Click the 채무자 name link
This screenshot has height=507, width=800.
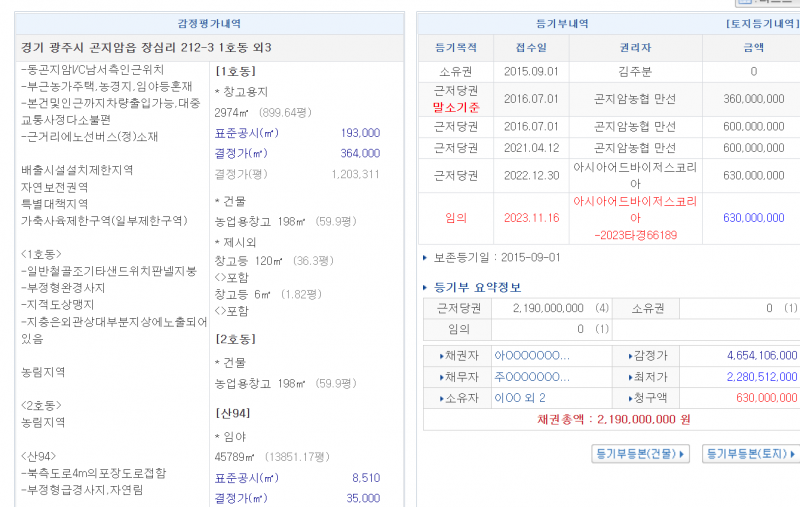(x=532, y=376)
